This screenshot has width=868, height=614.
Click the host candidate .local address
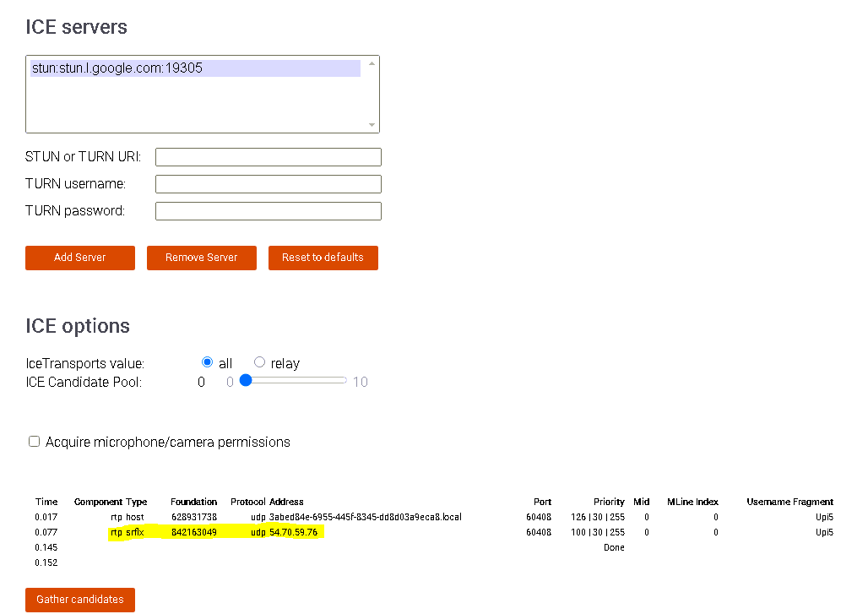tap(365, 517)
